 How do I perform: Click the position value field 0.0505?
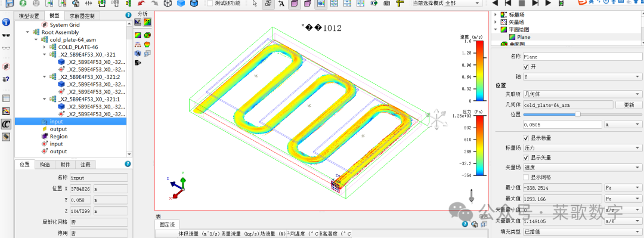563,124
